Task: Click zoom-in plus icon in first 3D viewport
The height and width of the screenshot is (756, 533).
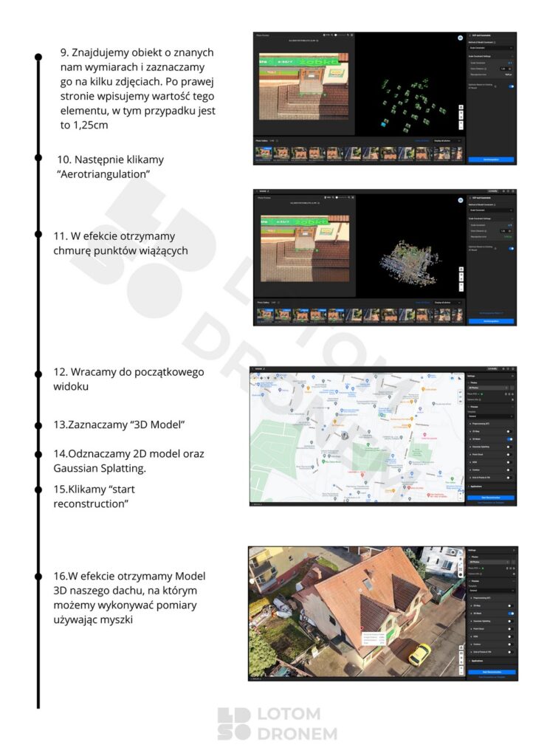Action: (x=461, y=123)
